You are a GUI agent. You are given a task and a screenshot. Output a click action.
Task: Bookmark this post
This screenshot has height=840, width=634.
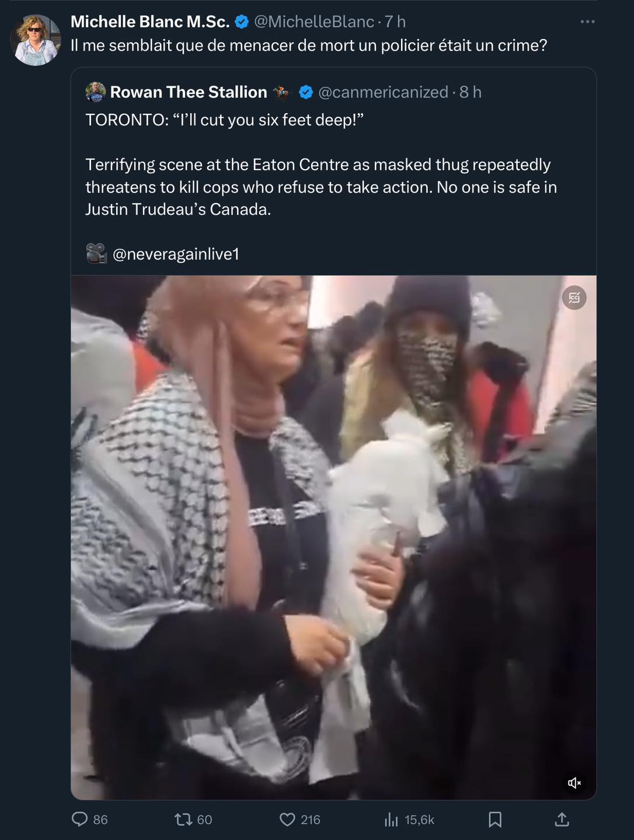495,820
